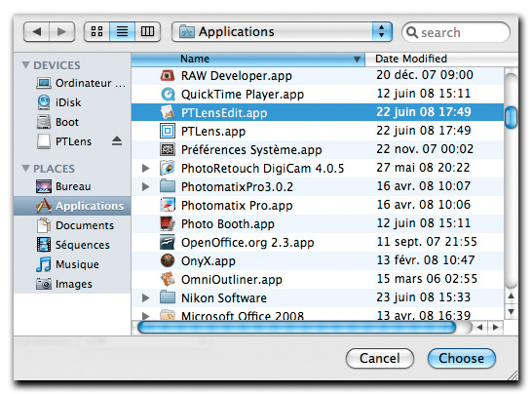Select Préférences Système.app icon

point(168,149)
